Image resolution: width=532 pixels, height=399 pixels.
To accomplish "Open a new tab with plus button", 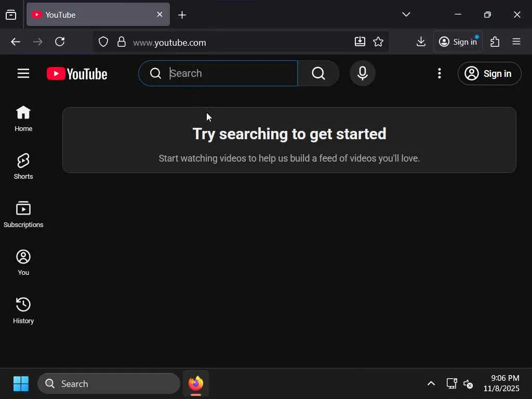I will point(182,15).
